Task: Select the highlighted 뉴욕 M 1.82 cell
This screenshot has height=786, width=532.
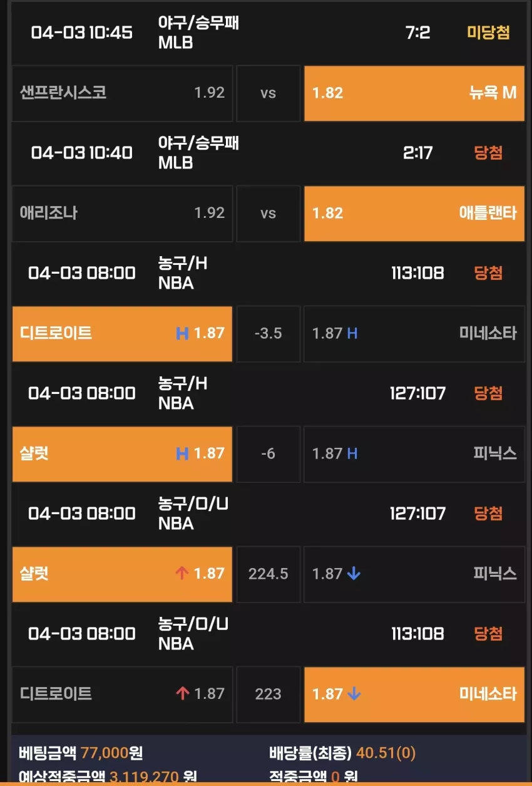Action: 414,93
